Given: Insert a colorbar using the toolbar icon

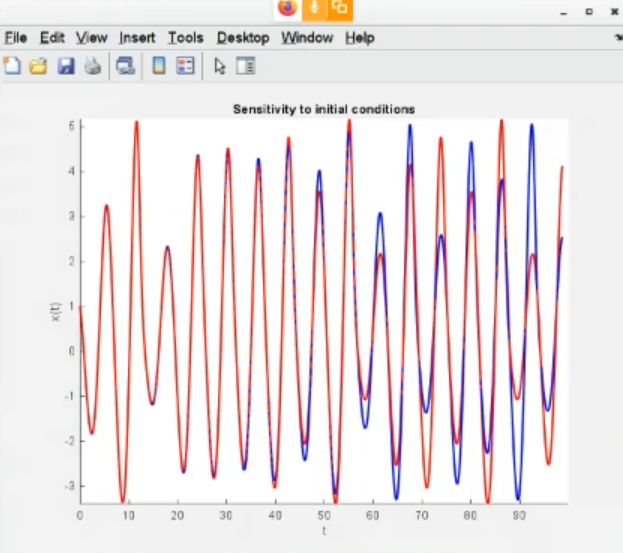Looking at the screenshot, I should pyautogui.click(x=159, y=67).
